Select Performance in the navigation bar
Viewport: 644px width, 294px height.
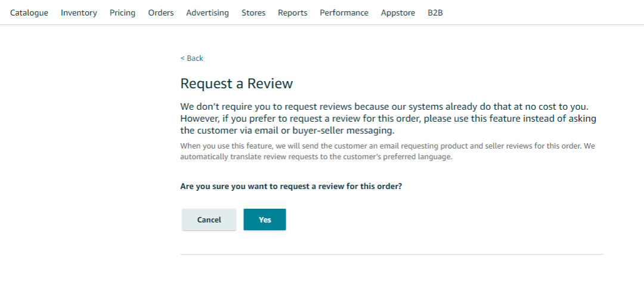click(344, 13)
